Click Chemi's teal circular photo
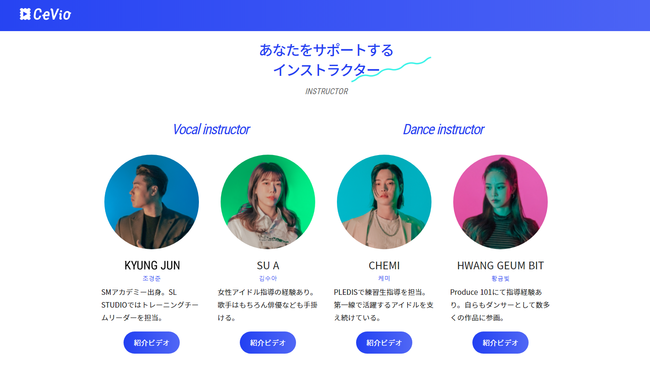The width and height of the screenshot is (650, 366). pos(384,202)
